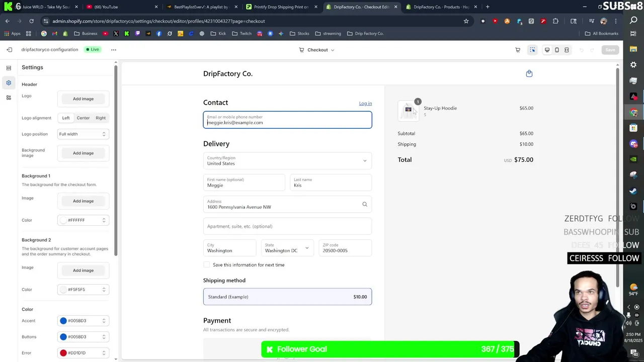Click the redo arrow in editor toolbar
The width and height of the screenshot is (644, 362).
pyautogui.click(x=592, y=50)
